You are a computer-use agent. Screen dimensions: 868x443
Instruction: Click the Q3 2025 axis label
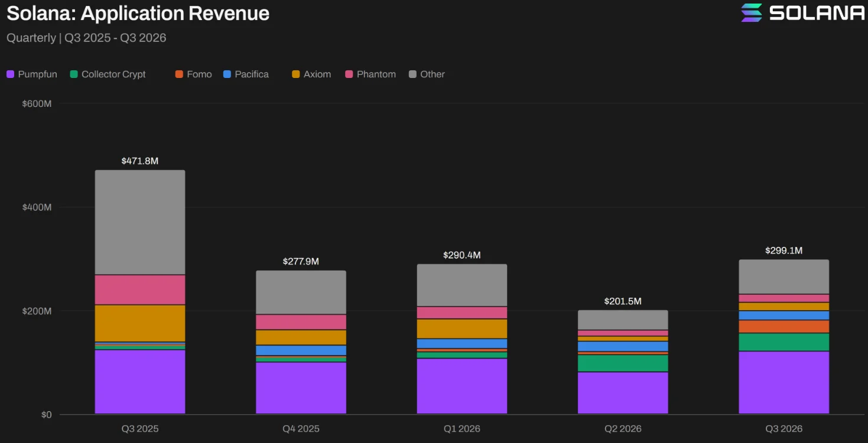pyautogui.click(x=140, y=429)
